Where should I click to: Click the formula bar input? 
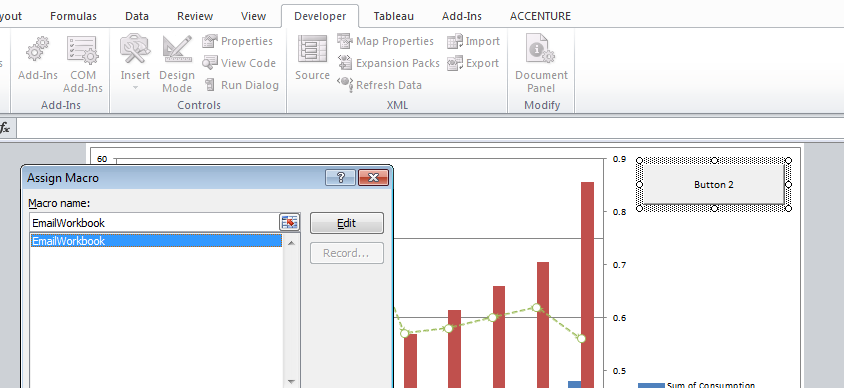coord(430,128)
